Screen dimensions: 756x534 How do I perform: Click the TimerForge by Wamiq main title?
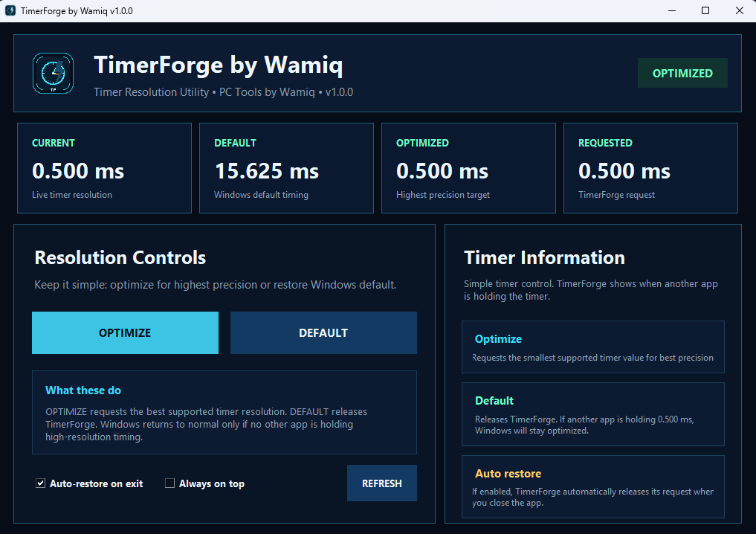click(x=219, y=65)
